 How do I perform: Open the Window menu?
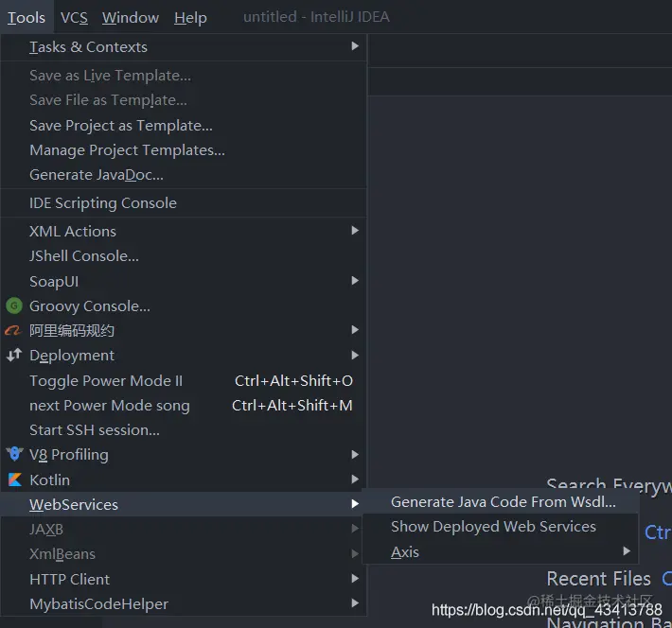131,17
